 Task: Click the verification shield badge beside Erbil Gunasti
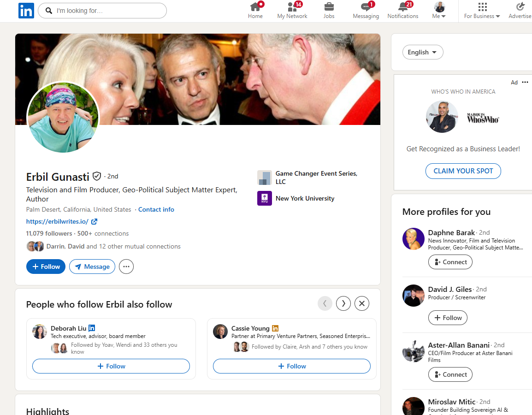(x=97, y=176)
